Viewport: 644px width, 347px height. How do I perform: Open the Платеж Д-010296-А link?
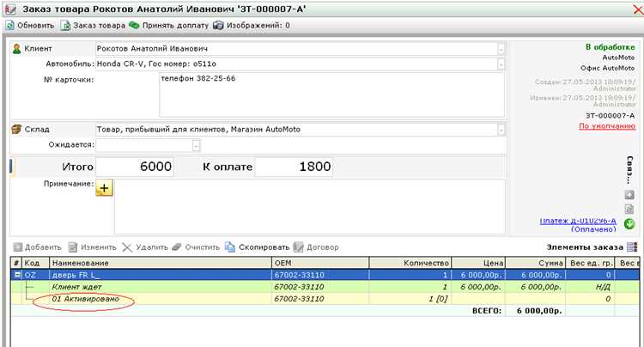coord(578,221)
